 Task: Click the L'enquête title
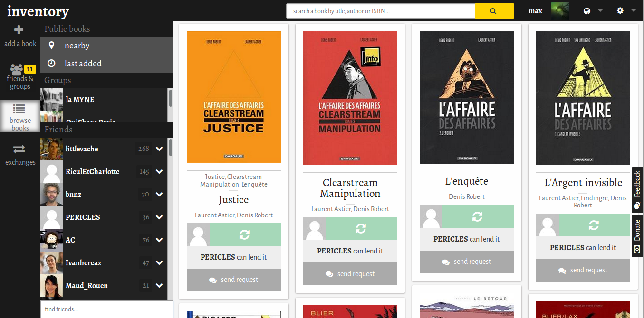(x=467, y=181)
